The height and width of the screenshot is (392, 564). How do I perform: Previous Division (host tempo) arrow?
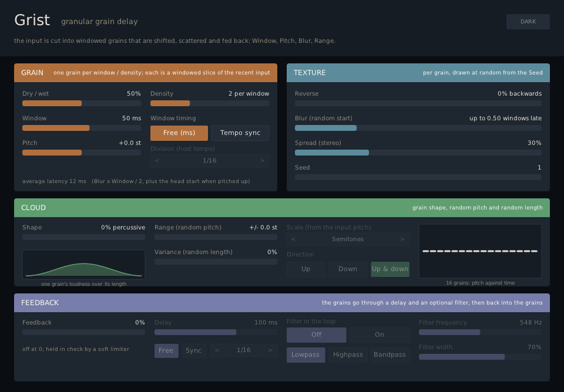tap(157, 161)
